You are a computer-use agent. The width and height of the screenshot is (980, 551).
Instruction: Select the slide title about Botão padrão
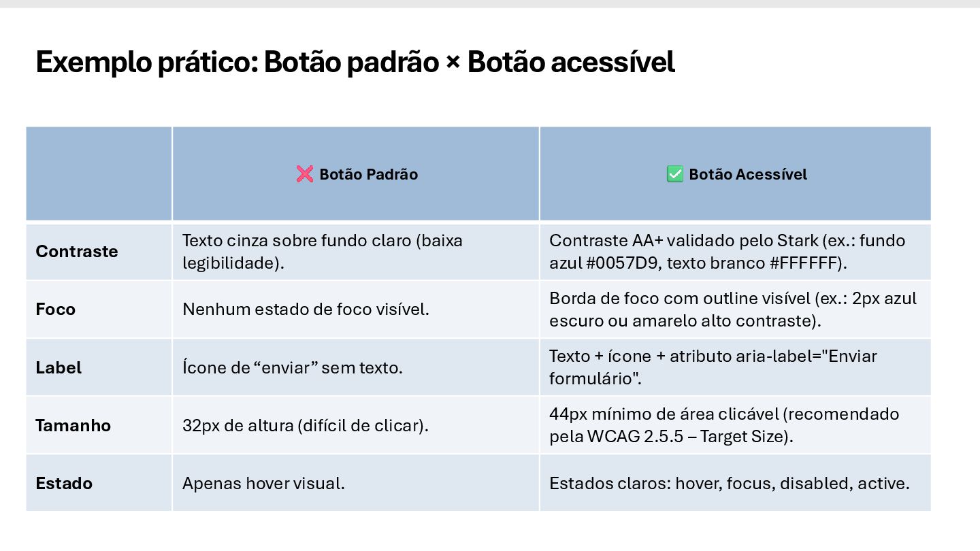[x=355, y=62]
